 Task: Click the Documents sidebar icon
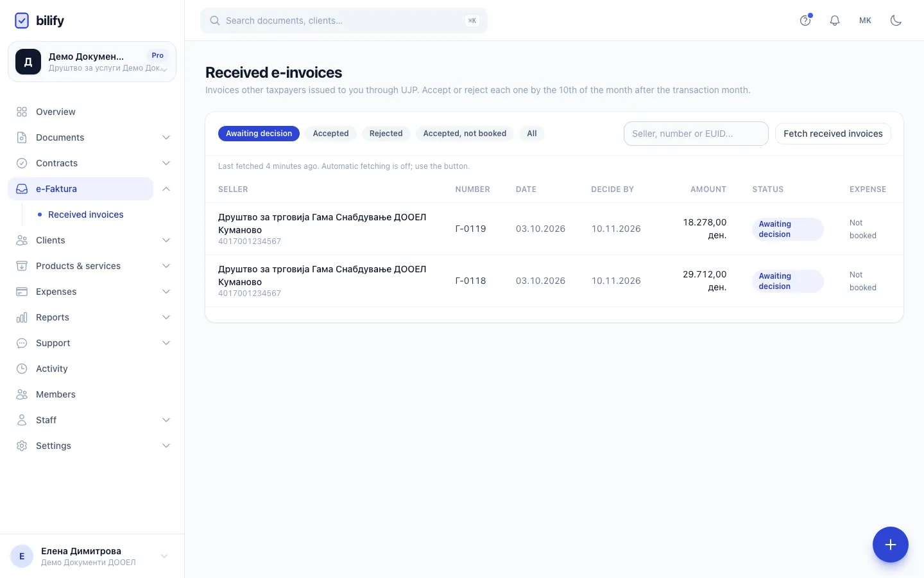22,137
